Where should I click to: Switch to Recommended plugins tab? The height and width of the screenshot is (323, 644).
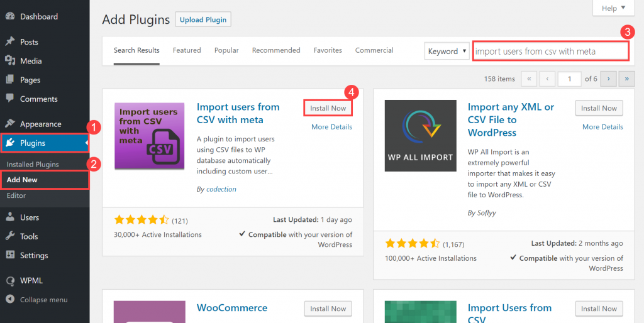coord(276,50)
